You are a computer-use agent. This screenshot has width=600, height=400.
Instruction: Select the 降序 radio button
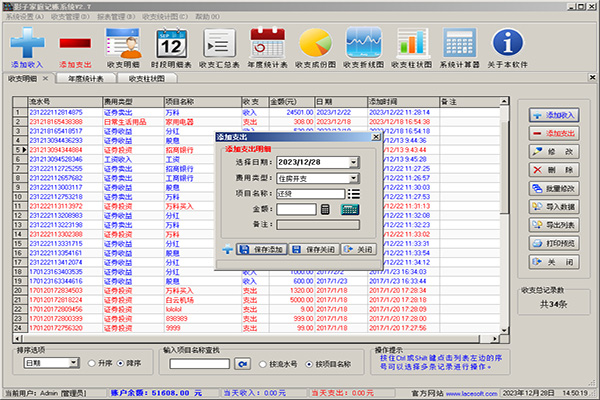121,363
